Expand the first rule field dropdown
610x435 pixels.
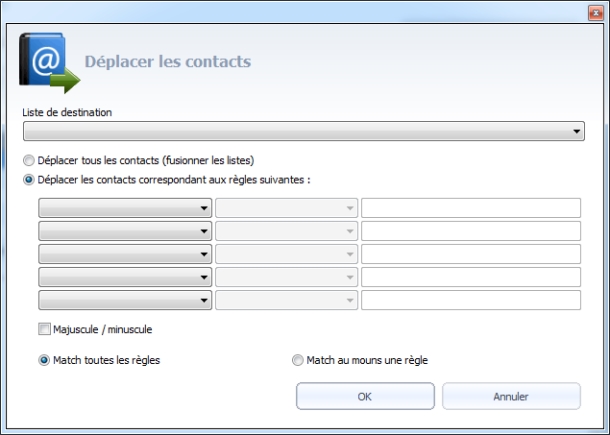pos(125,208)
